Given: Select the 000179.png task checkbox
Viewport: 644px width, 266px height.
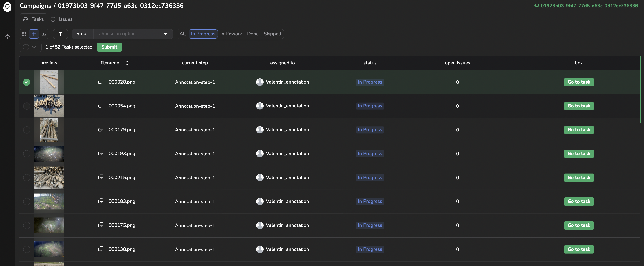Looking at the screenshot, I should click(x=26, y=130).
